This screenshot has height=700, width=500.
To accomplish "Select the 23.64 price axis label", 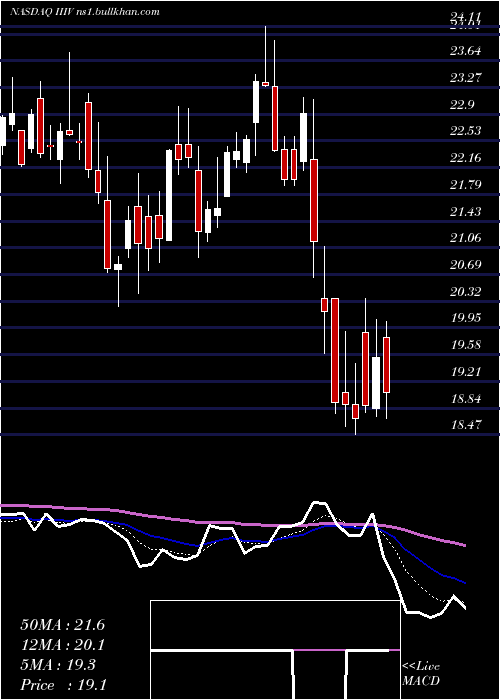I will (x=466, y=51).
